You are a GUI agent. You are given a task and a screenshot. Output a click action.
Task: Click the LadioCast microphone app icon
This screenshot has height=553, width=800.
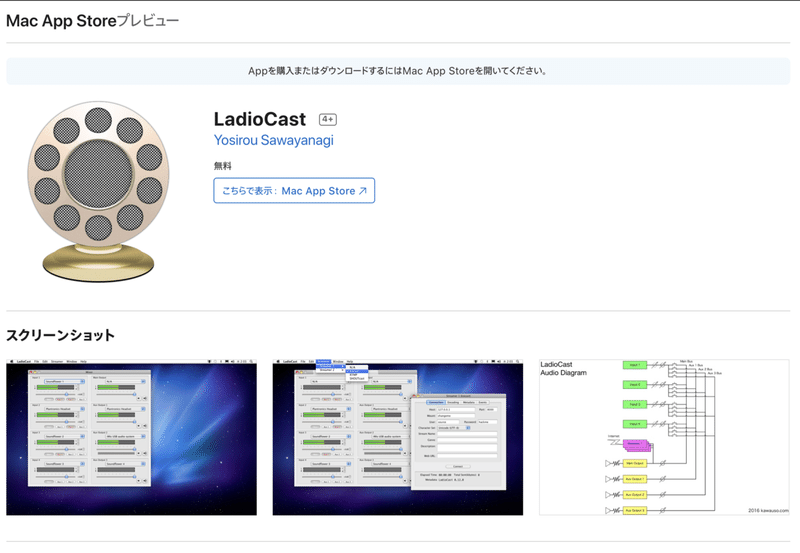pos(98,191)
